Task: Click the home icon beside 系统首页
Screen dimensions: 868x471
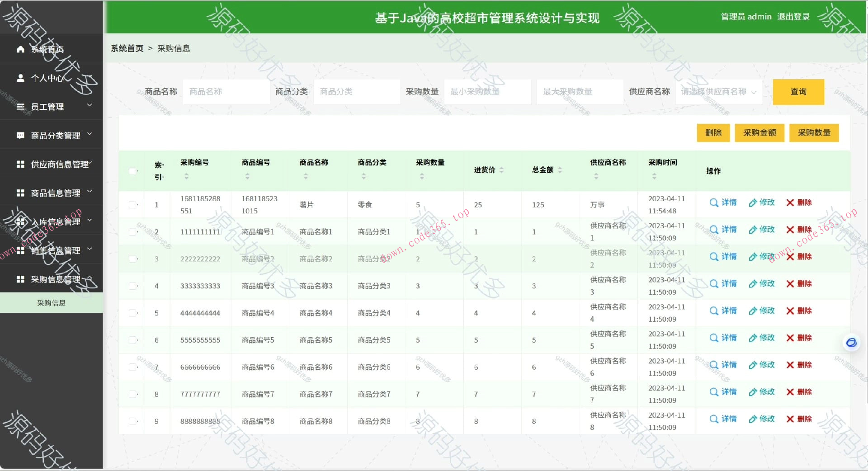Action: tap(20, 49)
